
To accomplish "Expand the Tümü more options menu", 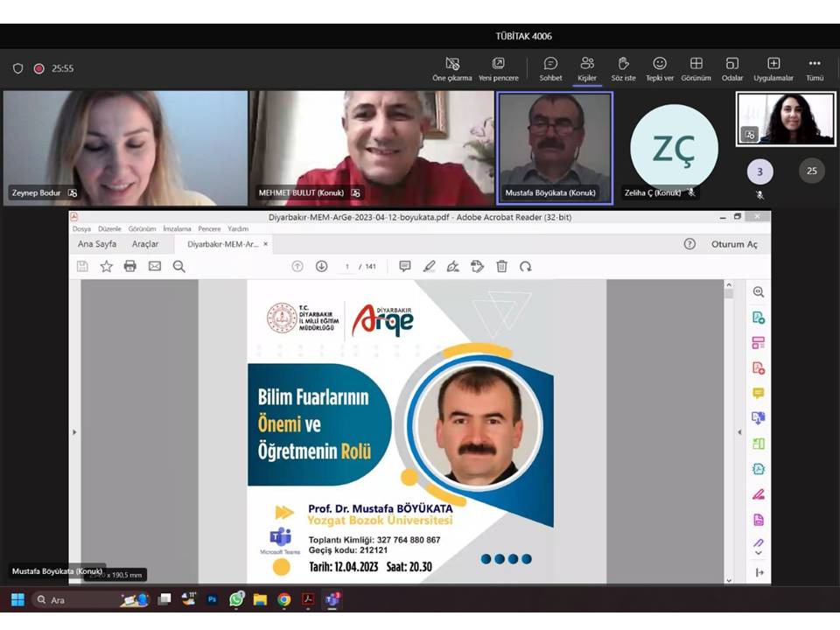I will point(814,68).
